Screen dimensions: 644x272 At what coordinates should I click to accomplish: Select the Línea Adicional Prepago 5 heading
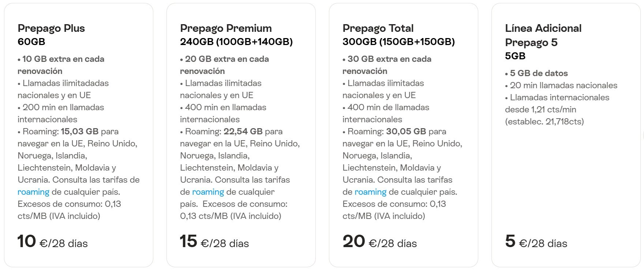[543, 35]
